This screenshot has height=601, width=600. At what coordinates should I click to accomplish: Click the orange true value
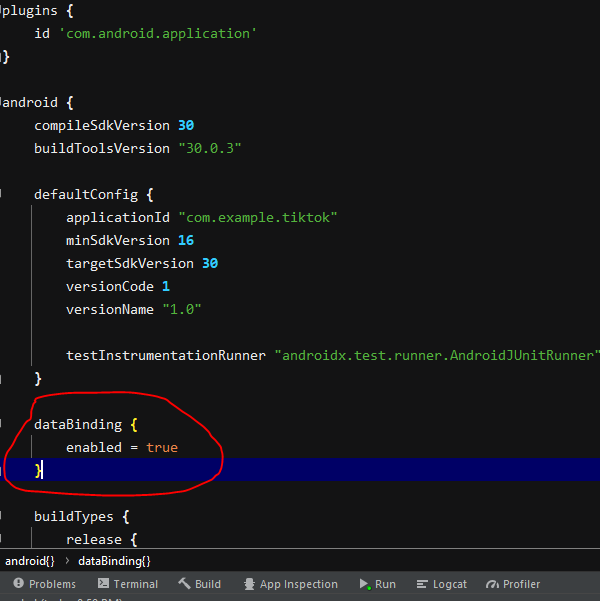coord(162,448)
